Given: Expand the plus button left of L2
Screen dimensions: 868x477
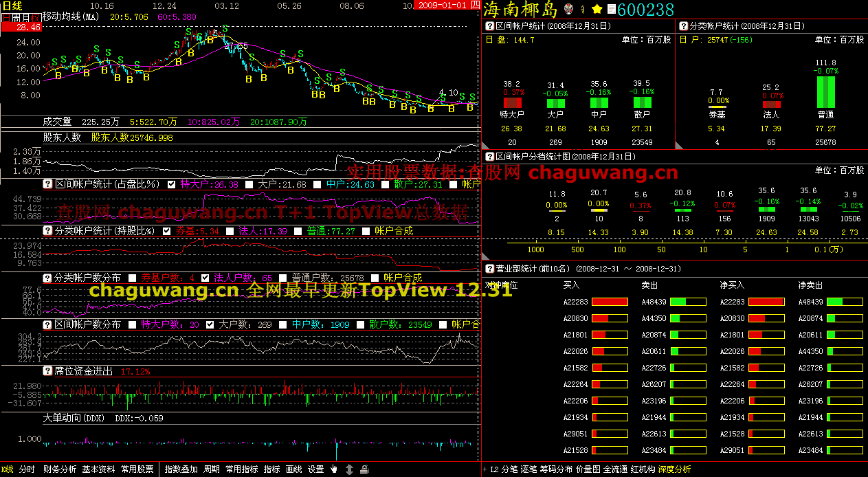Looking at the screenshot, I should tap(484, 469).
